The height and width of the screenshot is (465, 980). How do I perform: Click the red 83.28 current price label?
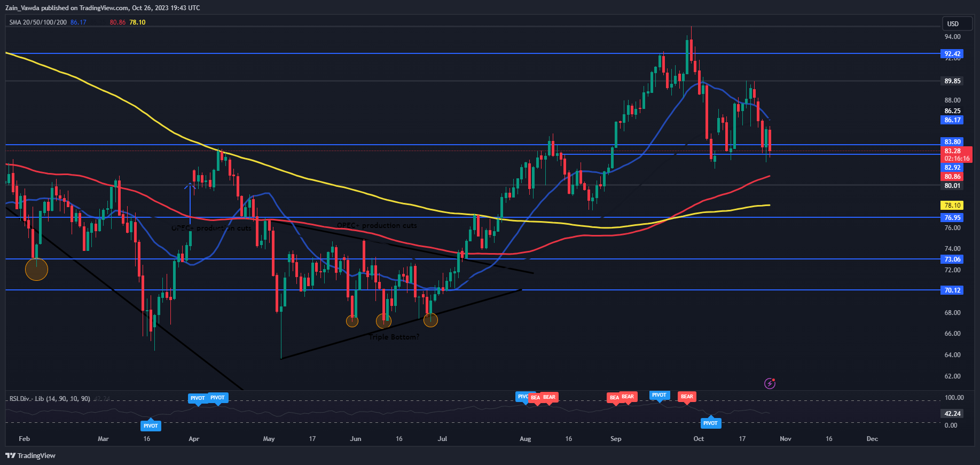[x=952, y=151]
